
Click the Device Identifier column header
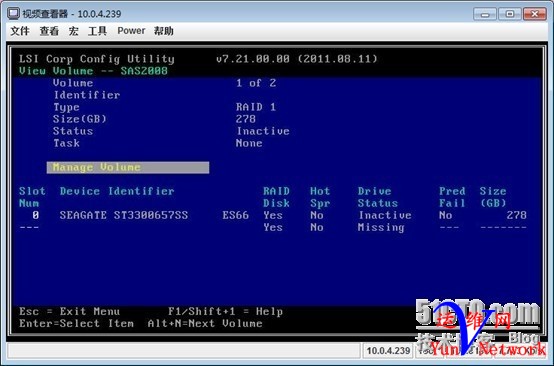(x=117, y=191)
